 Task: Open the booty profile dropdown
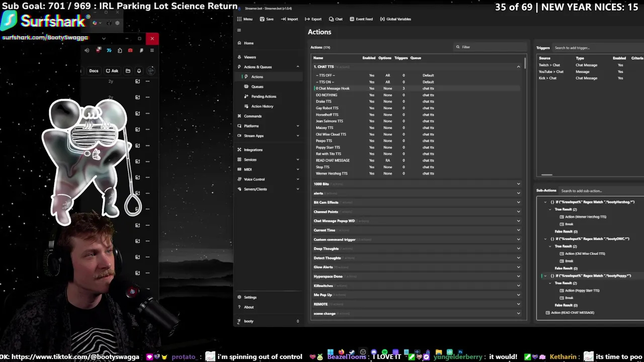269,321
